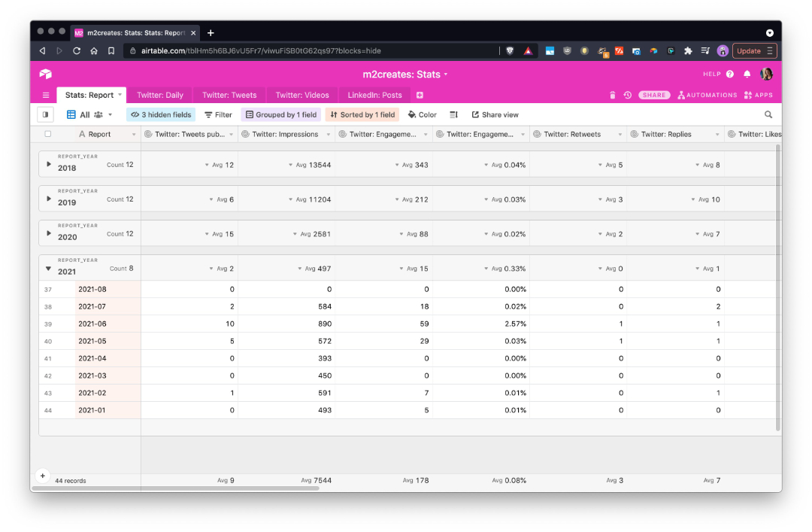Open the tables list hamburger menu
Screen dimensions: 812x532
(46, 96)
